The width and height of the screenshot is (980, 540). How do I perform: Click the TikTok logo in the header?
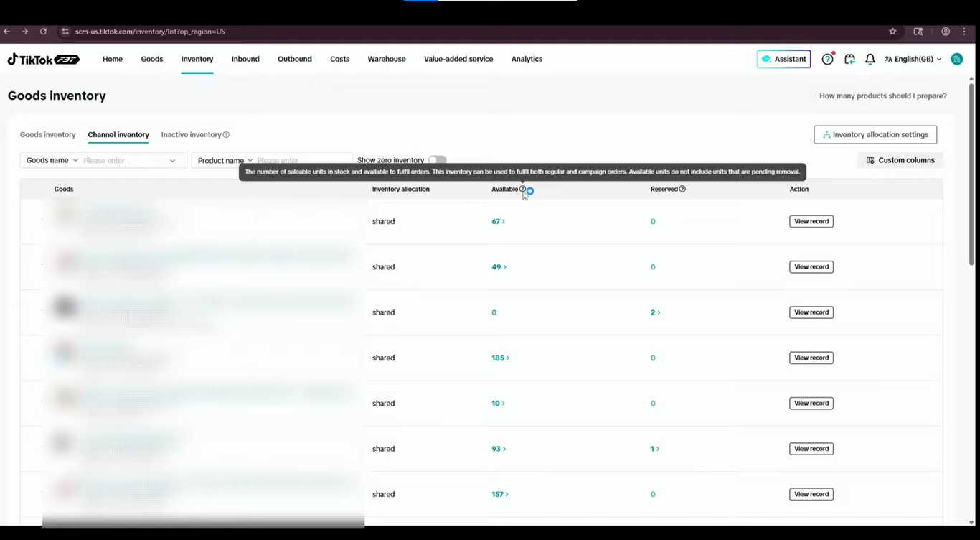[44, 59]
